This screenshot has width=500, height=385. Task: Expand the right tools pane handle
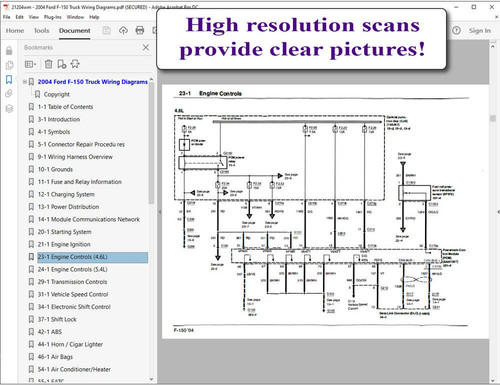click(498, 212)
